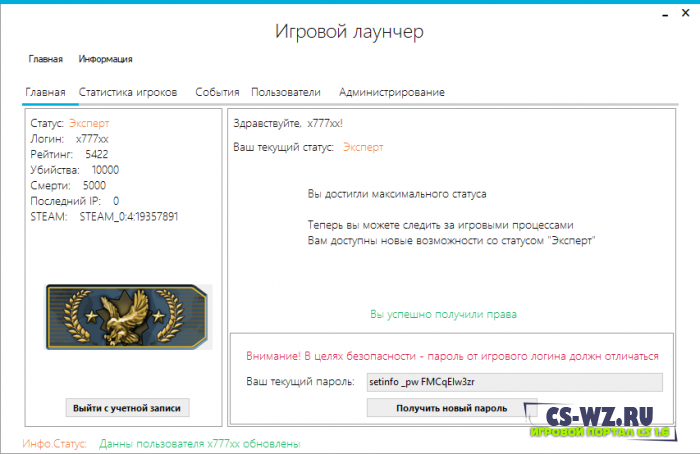Screen dimensions: 700x454
Task: Open the Пользователи tab
Action: click(286, 92)
